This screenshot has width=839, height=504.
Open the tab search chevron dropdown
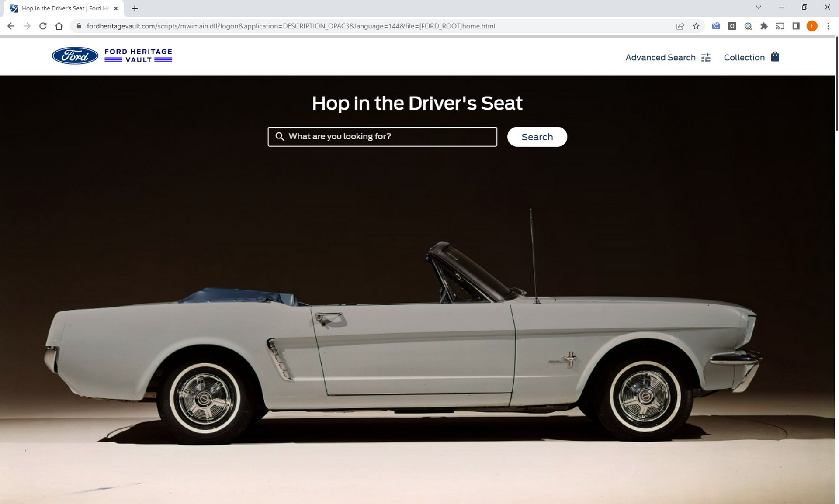coord(758,7)
